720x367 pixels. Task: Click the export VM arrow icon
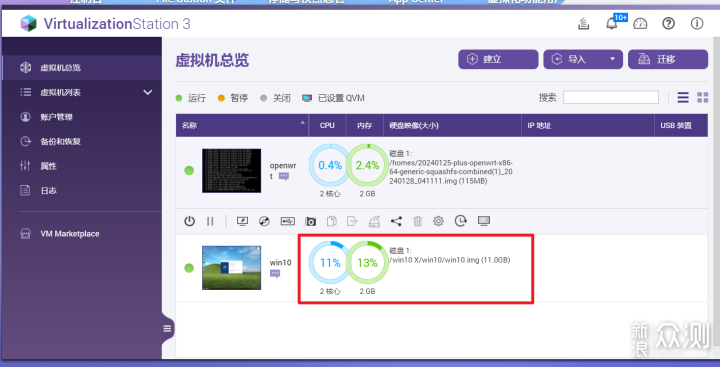click(352, 221)
